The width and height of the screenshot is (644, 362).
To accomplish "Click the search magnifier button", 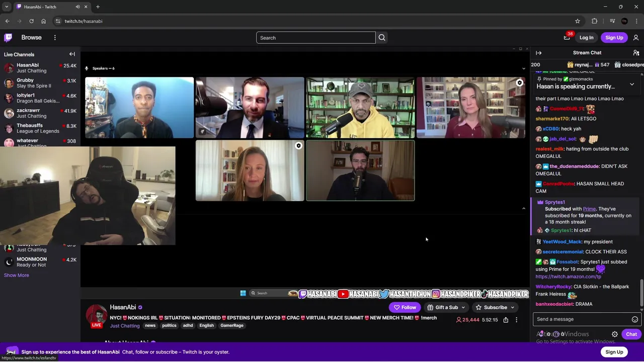I will 382,38.
